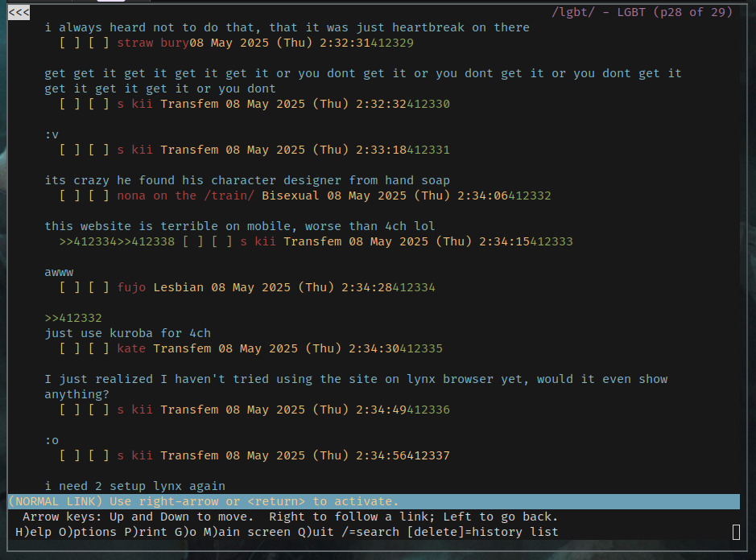The image size is (756, 560).
Task: Toggle first checkbox beside fujo Lesbian
Action: tap(70, 288)
